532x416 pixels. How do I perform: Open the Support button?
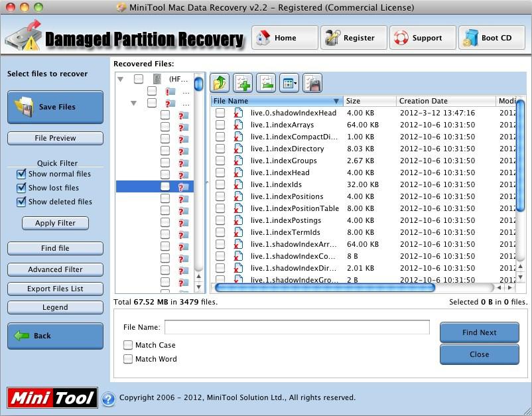[x=423, y=38]
